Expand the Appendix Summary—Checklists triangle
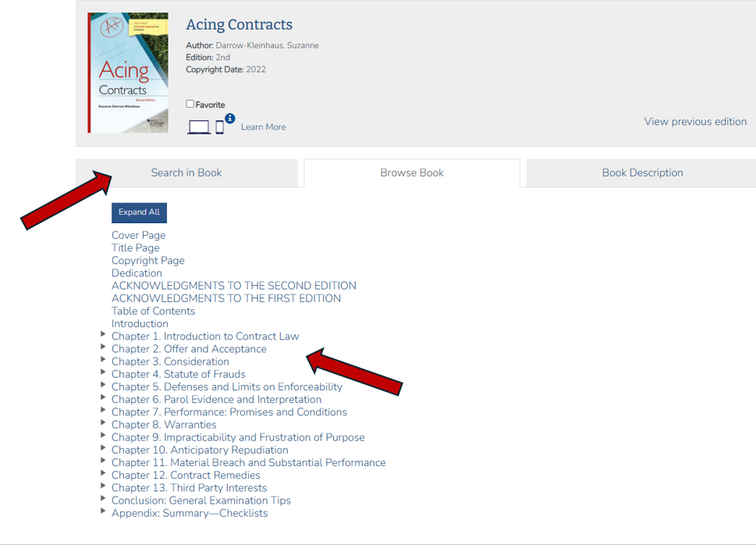 104,511
